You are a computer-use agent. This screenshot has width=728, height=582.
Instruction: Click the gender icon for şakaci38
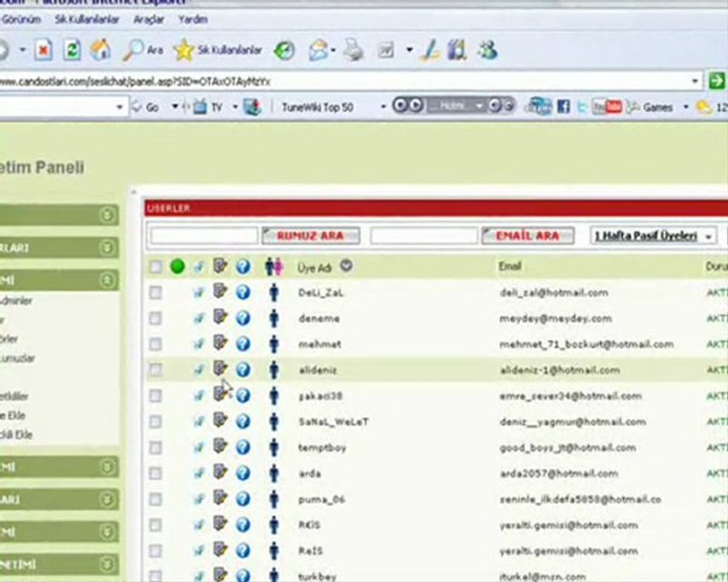274,396
